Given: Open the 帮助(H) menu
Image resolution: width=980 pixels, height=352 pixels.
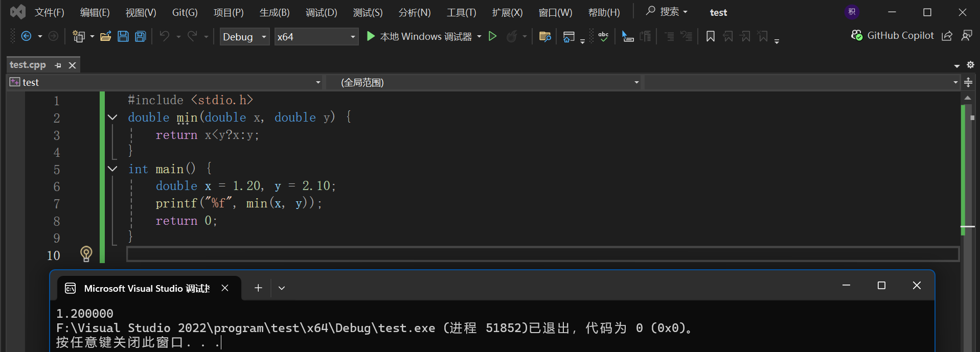Looking at the screenshot, I should 604,12.
